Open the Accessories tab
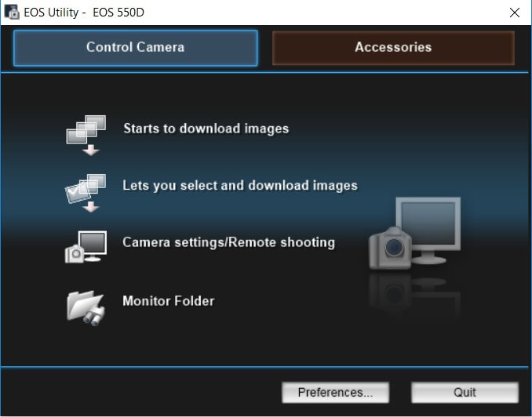532x417 pixels. pyautogui.click(x=393, y=48)
